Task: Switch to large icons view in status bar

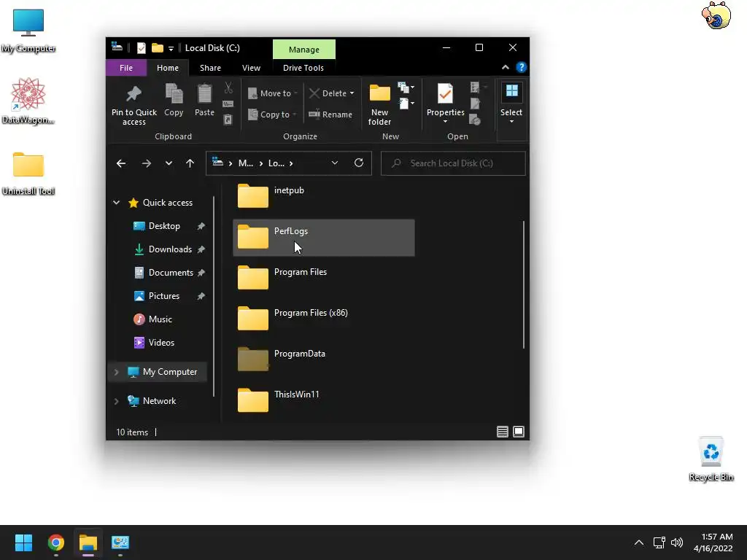Action: 519,432
